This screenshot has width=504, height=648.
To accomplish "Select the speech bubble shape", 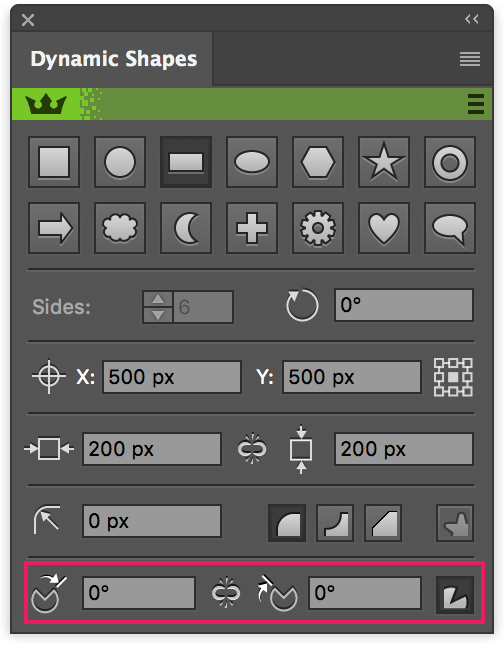I will pyautogui.click(x=450, y=228).
